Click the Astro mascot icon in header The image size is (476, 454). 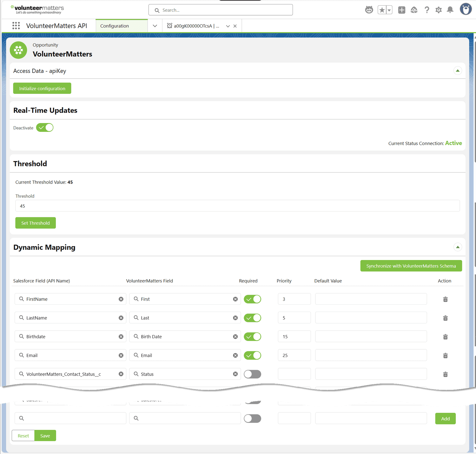pyautogui.click(x=369, y=10)
